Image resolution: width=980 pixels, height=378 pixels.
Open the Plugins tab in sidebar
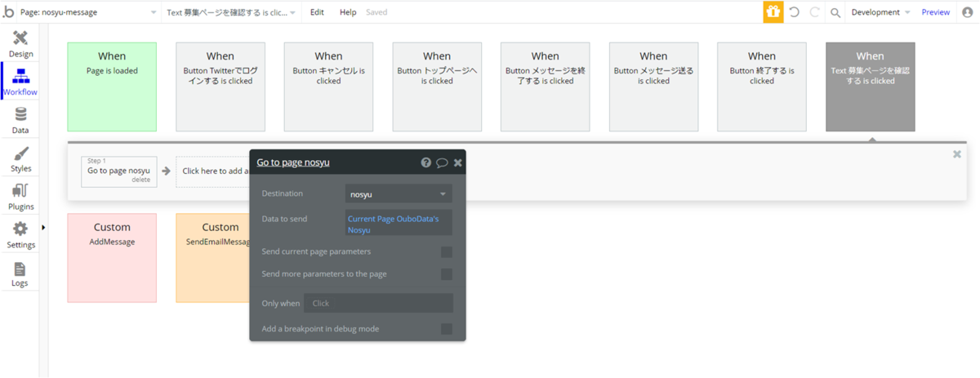click(x=20, y=197)
